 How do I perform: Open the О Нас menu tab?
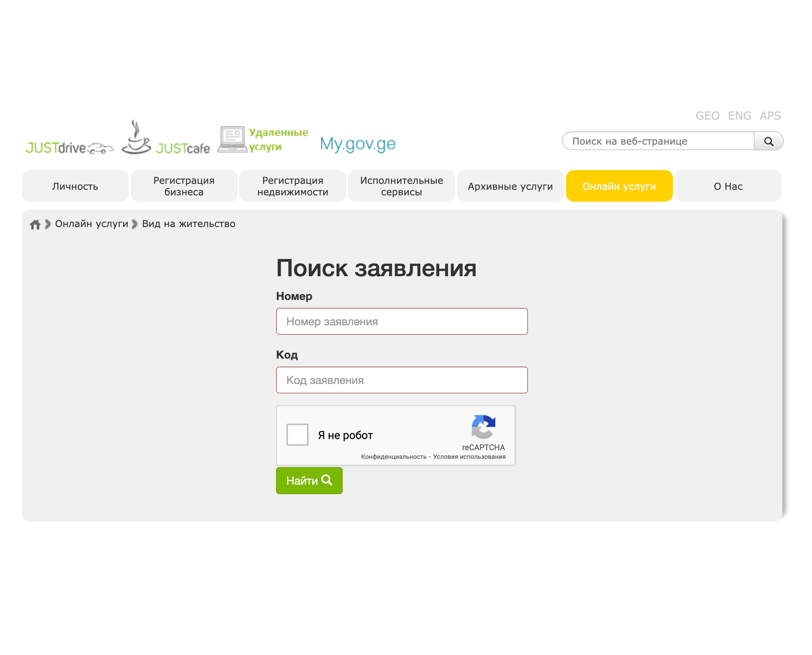pyautogui.click(x=728, y=186)
